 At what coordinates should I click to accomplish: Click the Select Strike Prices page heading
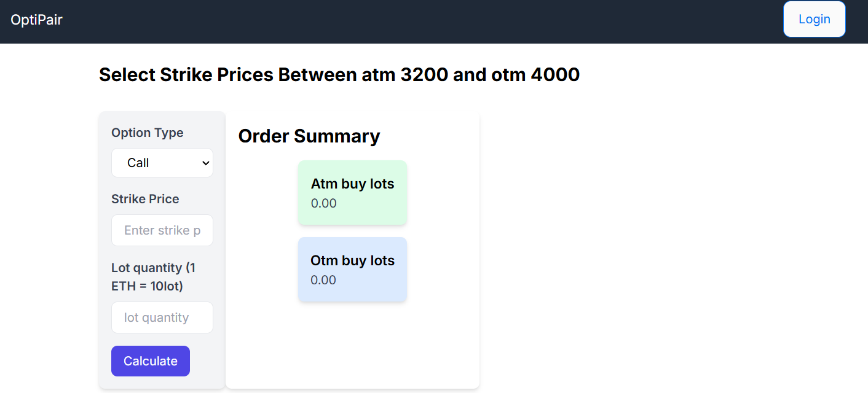339,75
